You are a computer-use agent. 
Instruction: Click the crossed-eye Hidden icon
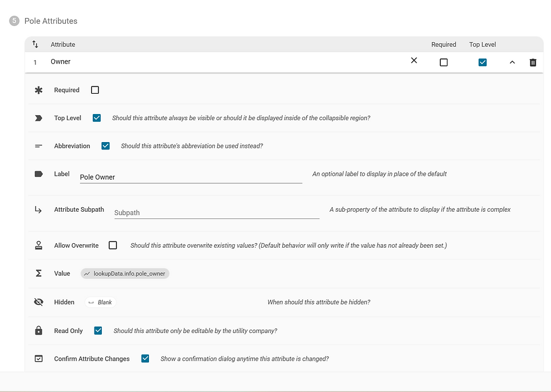tap(39, 302)
